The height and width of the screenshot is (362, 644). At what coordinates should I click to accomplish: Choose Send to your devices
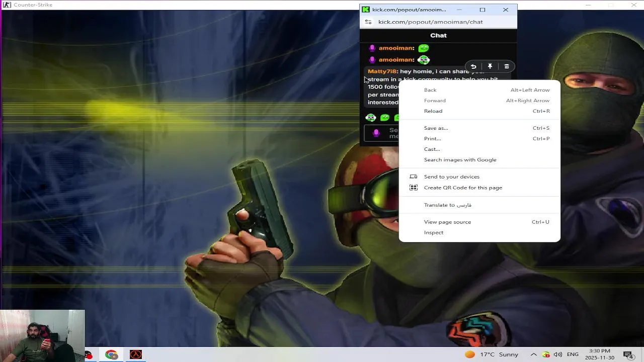click(x=479, y=177)
